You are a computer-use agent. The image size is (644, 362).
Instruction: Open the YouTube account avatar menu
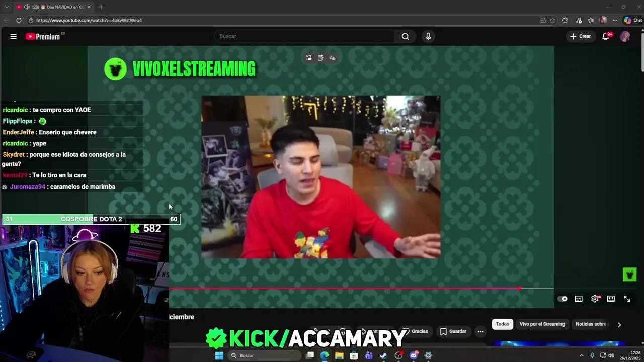(625, 36)
